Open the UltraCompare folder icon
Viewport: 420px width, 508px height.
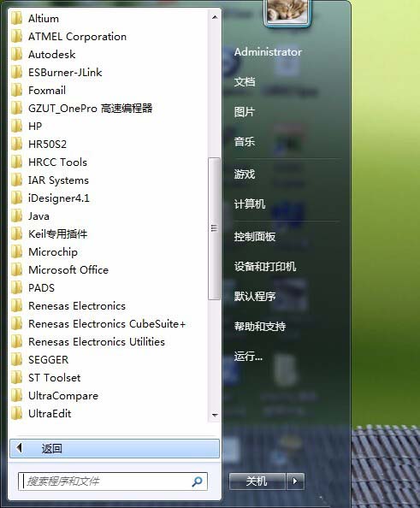(x=16, y=396)
